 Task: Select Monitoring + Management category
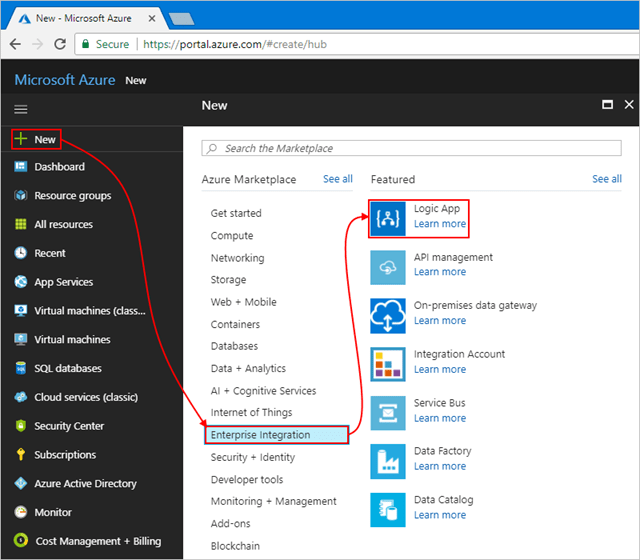click(273, 501)
